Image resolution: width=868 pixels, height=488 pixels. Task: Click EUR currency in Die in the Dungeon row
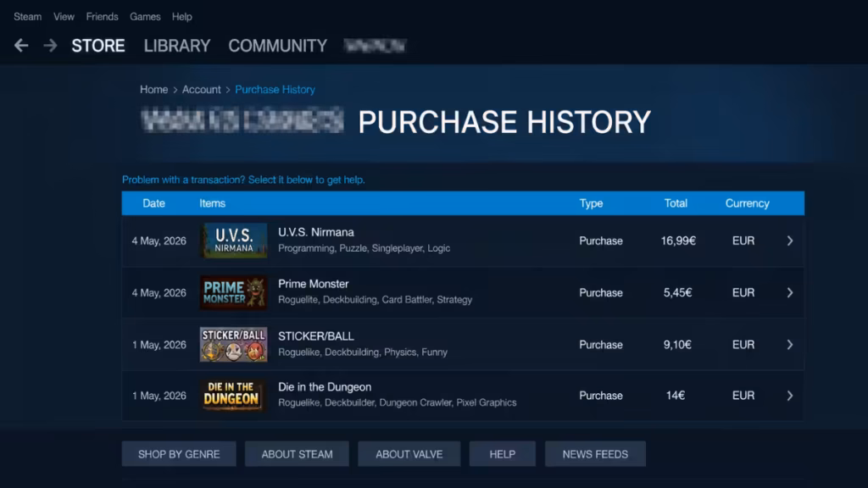coord(743,396)
